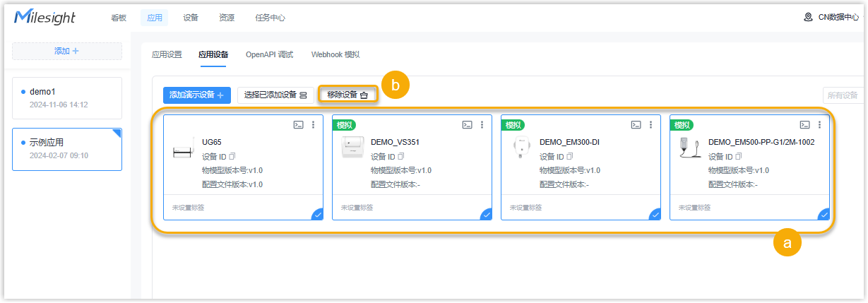Viewport: 868px width, 303px height.
Task: Click the 2024-02-07 09:10 timestamp
Action: [59, 155]
